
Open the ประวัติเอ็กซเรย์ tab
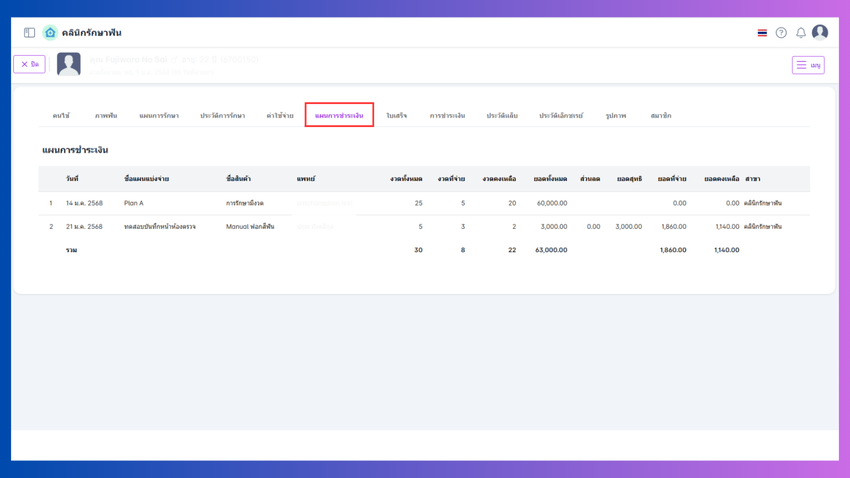561,115
